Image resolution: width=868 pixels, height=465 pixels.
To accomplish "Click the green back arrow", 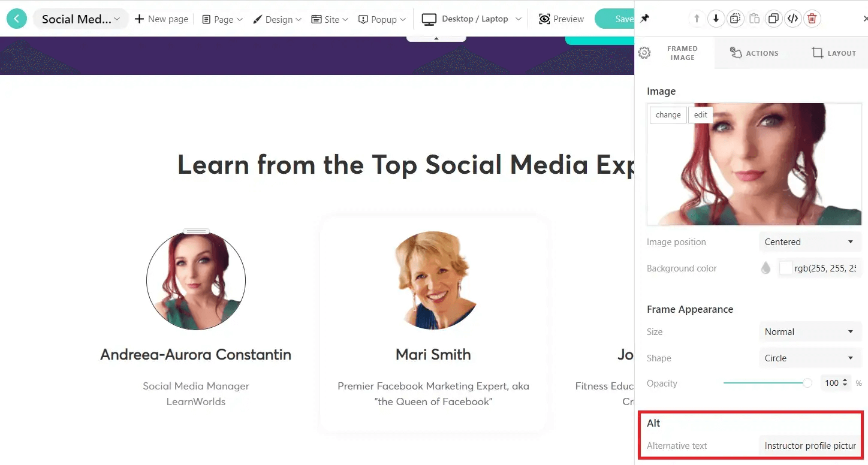I will [x=16, y=19].
